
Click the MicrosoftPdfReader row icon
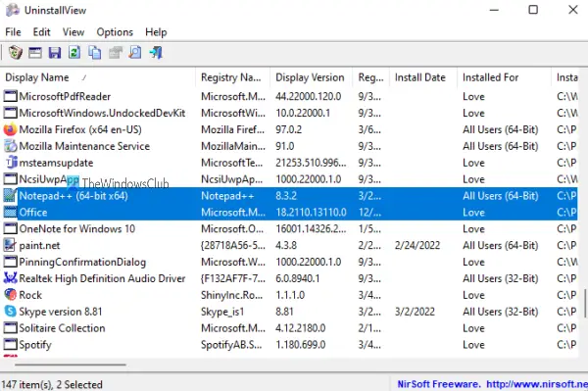point(11,96)
